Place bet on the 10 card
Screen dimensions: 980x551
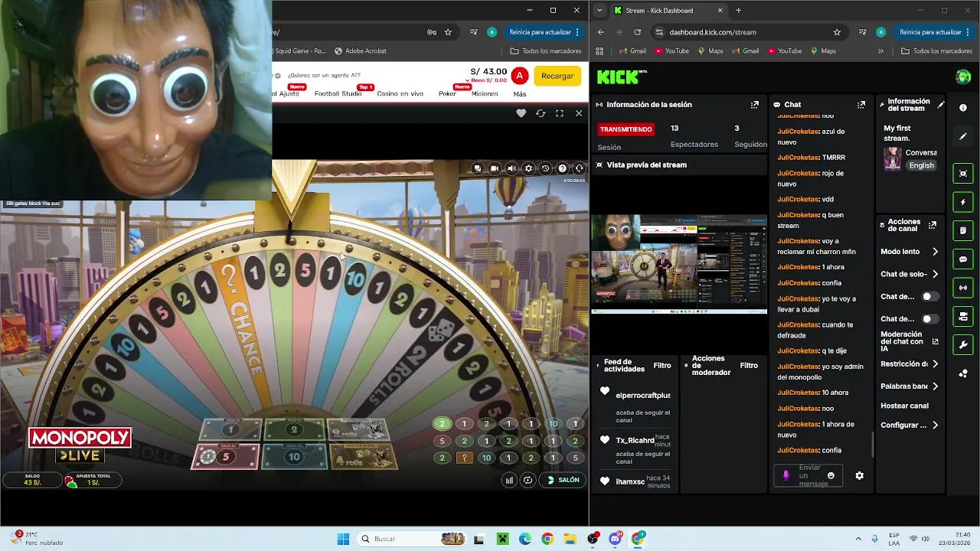point(294,457)
